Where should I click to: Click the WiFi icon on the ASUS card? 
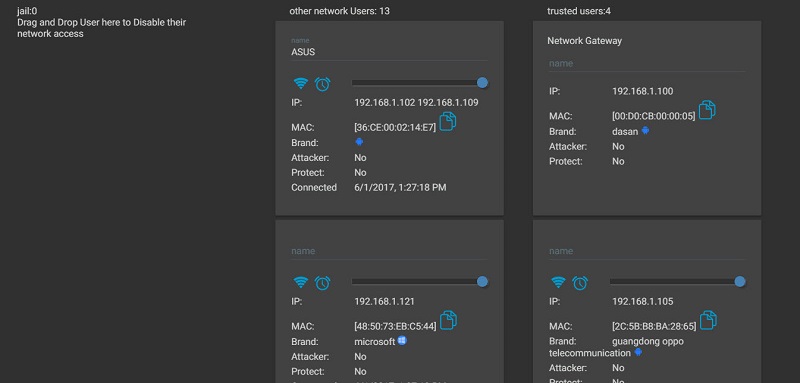click(301, 83)
